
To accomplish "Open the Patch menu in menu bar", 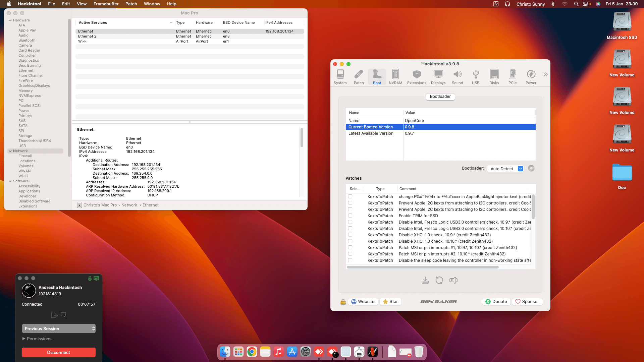I will [131, 4].
